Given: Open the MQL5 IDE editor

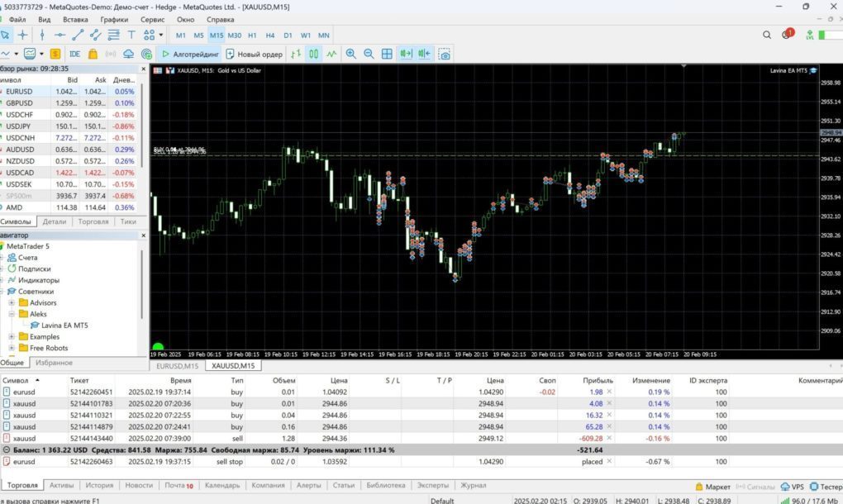Looking at the screenshot, I should (x=74, y=54).
